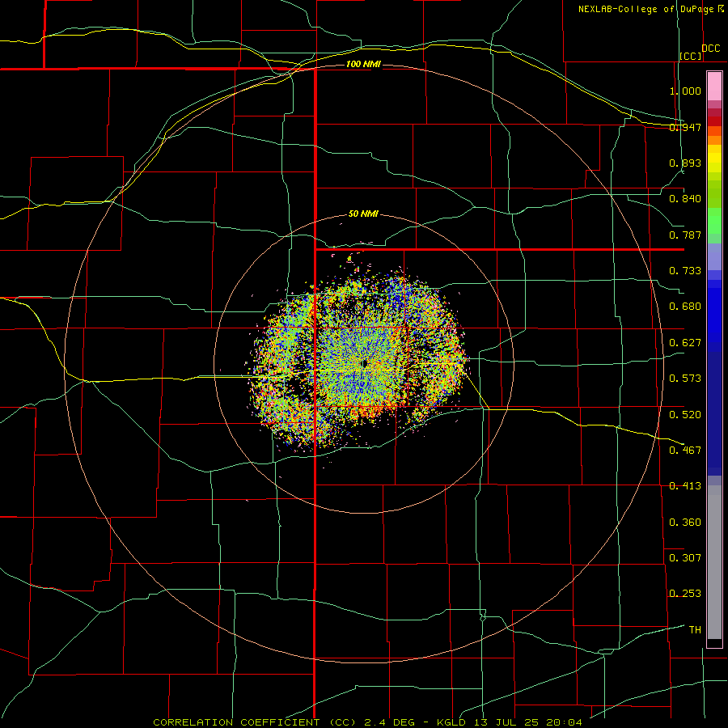Viewport: 728px width, 728px height.
Task: Click the 0.680 scale value
Action: [x=685, y=307]
